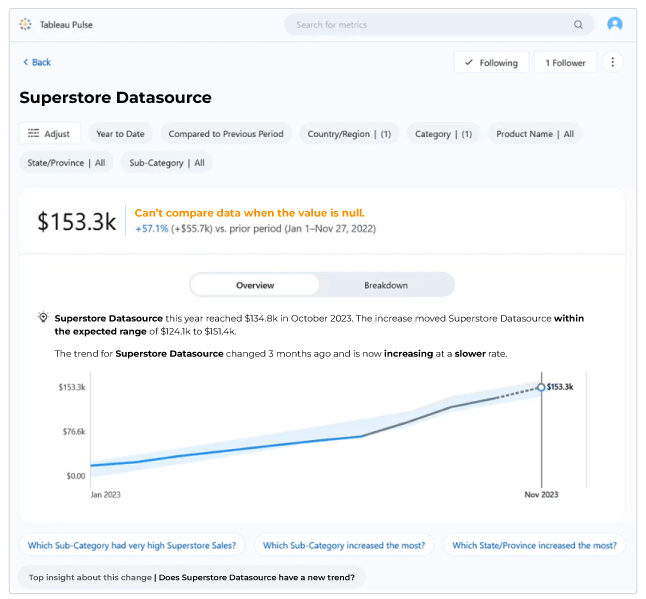Click the +57.1% change value
The height and width of the screenshot is (599, 646).
click(x=152, y=229)
